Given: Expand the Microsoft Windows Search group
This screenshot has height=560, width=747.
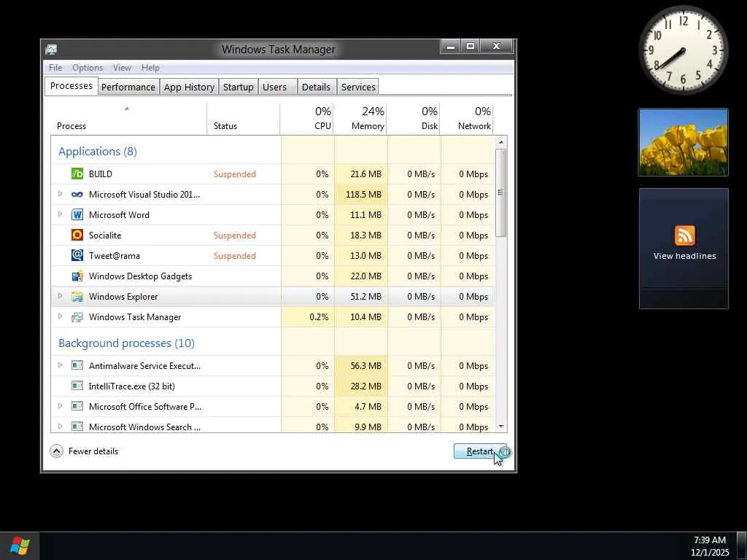Looking at the screenshot, I should pyautogui.click(x=60, y=427).
